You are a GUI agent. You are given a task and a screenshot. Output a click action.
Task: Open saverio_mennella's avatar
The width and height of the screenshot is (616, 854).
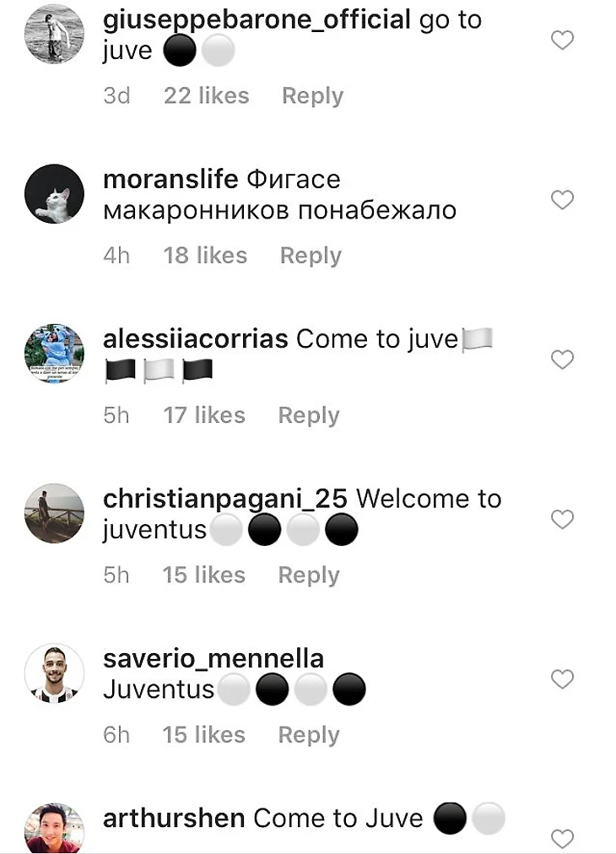(55, 673)
